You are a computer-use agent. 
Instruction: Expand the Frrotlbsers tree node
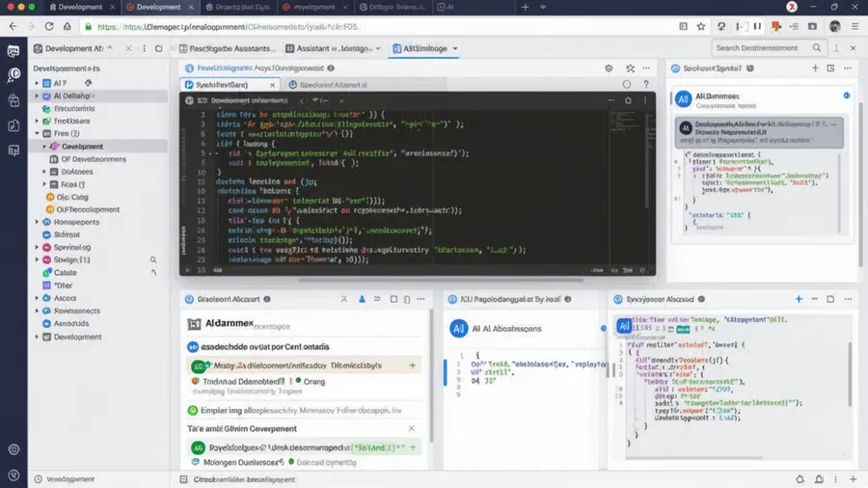click(x=37, y=121)
